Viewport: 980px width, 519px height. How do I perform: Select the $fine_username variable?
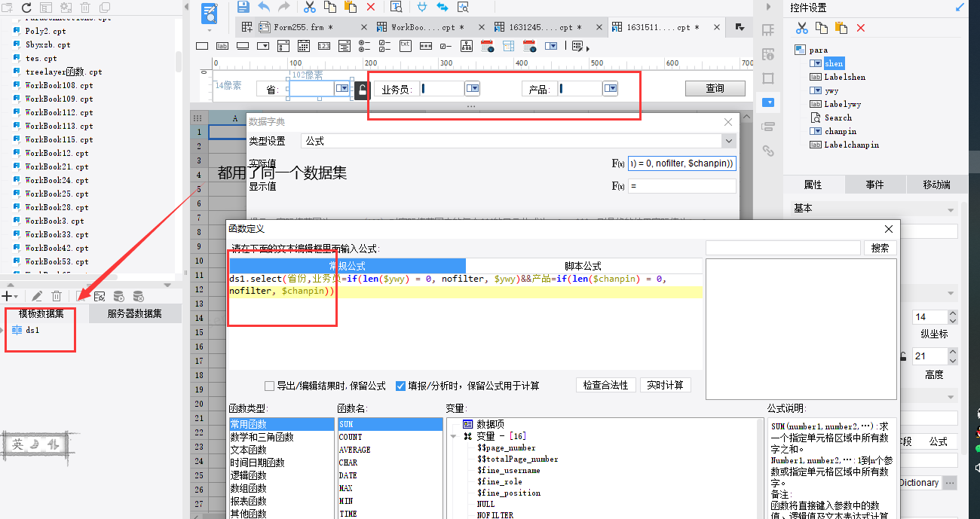click(508, 470)
